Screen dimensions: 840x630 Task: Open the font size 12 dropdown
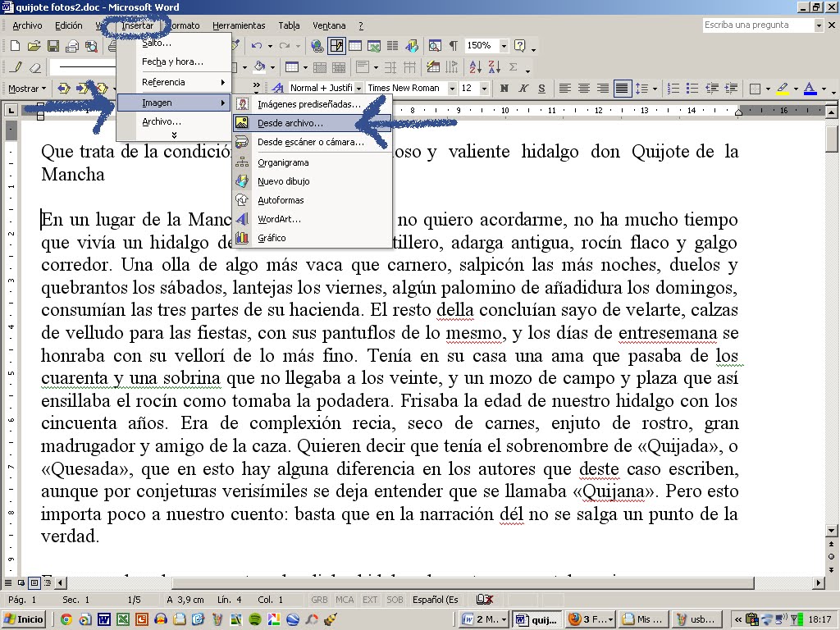click(484, 89)
